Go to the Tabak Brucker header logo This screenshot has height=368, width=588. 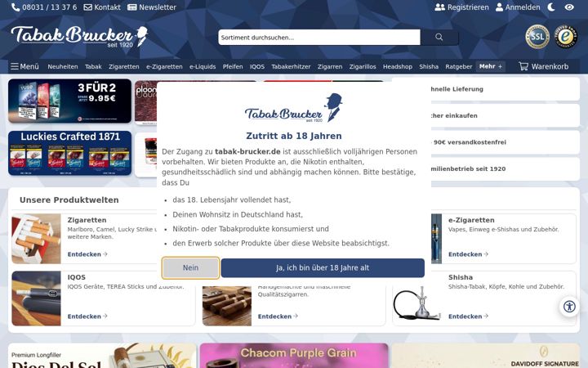coord(79,37)
